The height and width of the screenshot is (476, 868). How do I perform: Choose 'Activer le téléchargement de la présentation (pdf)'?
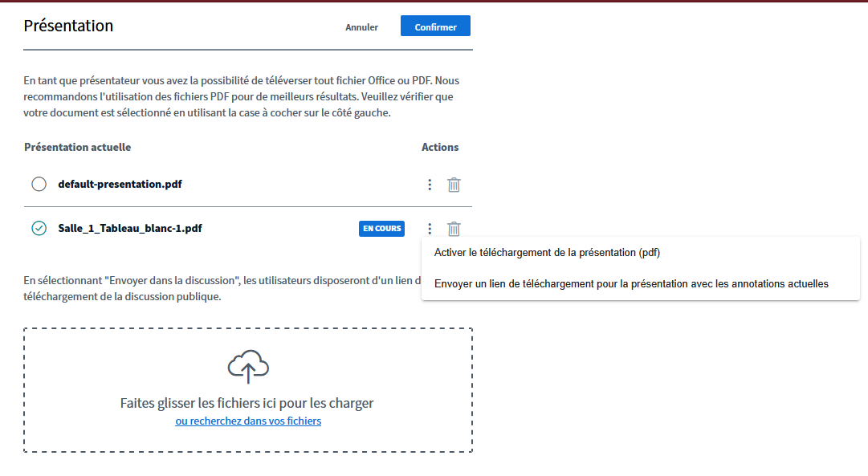pyautogui.click(x=547, y=252)
